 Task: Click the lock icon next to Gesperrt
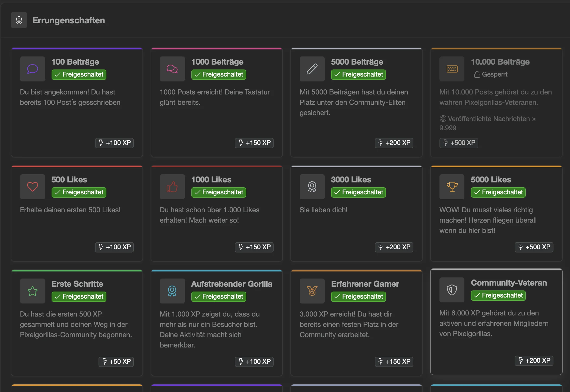click(x=477, y=74)
